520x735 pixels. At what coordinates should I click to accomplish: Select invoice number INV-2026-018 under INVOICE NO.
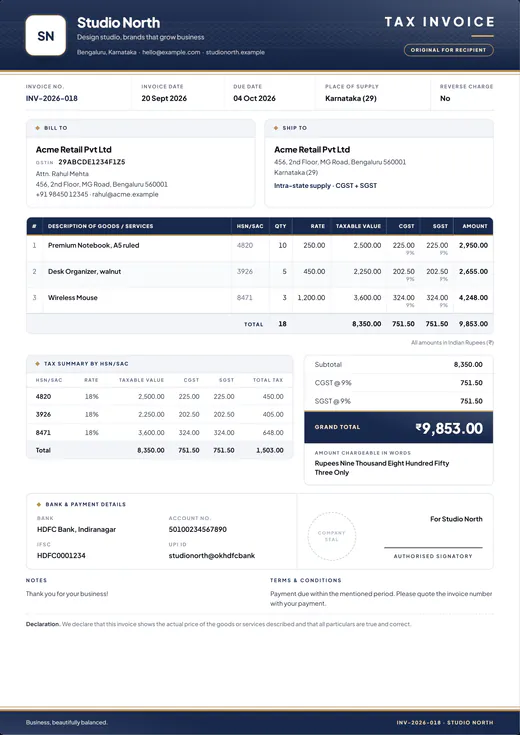pos(52,98)
